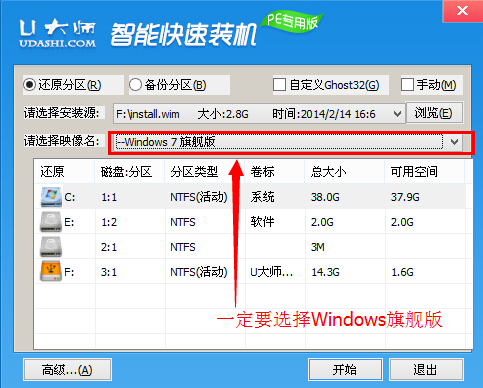Select partition 1:1 cell

(109, 197)
